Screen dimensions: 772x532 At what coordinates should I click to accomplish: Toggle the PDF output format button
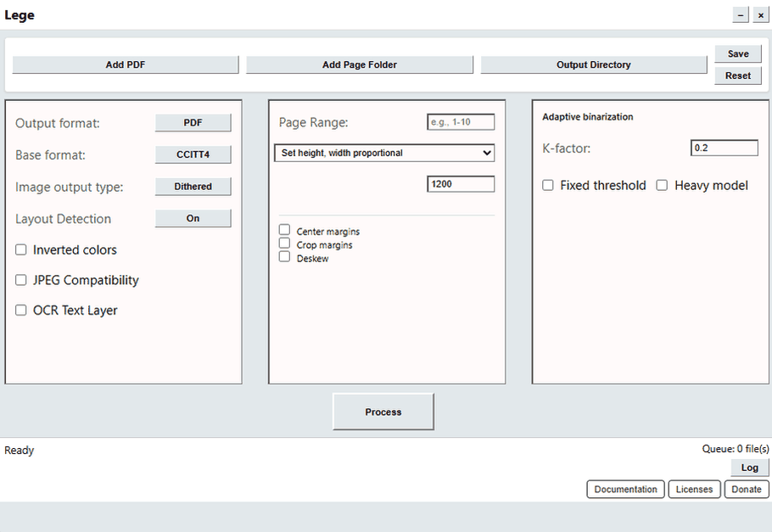193,123
